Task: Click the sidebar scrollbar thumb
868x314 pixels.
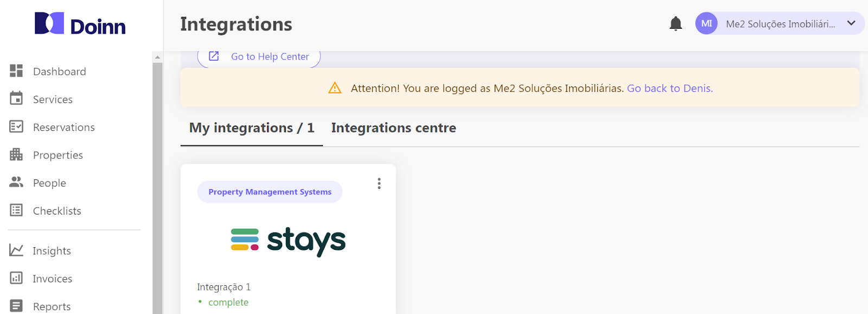Action: click(x=157, y=188)
